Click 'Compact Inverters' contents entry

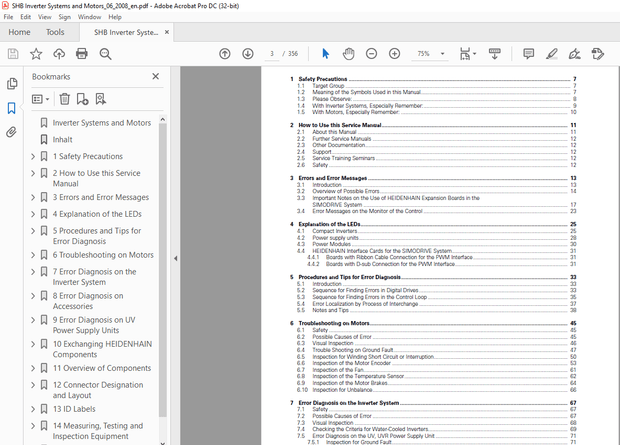[335, 231]
